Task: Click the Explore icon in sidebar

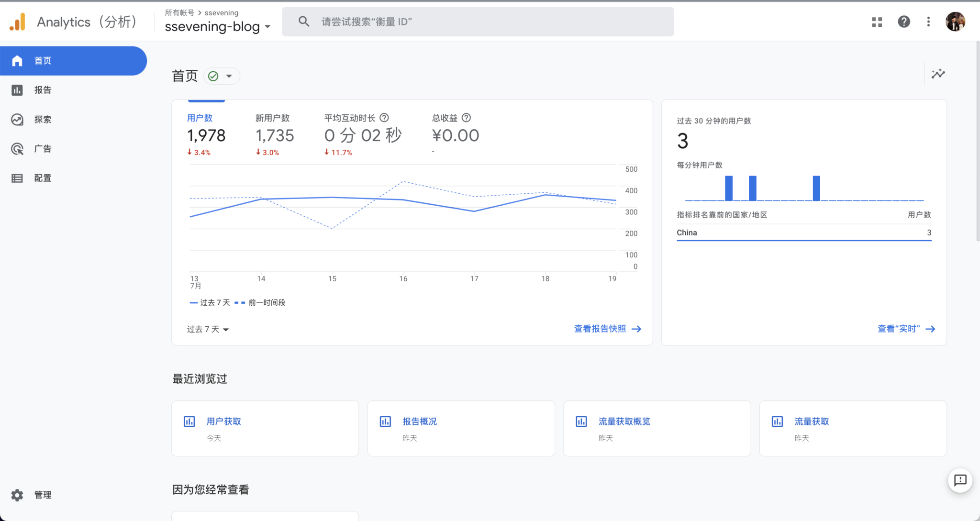Action: [x=17, y=120]
